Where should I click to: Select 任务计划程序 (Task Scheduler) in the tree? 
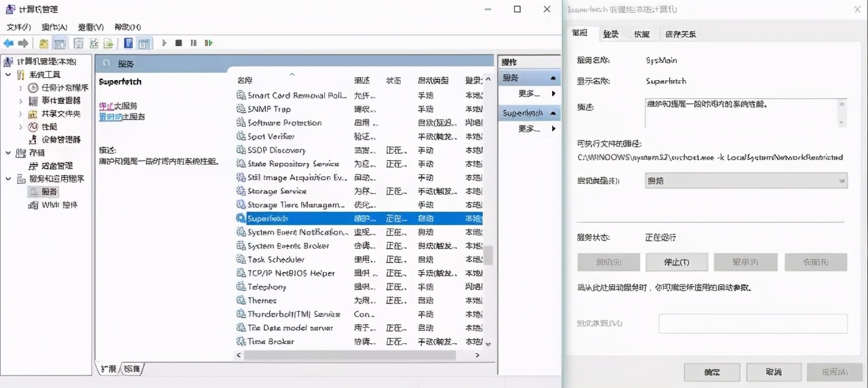click(x=65, y=88)
